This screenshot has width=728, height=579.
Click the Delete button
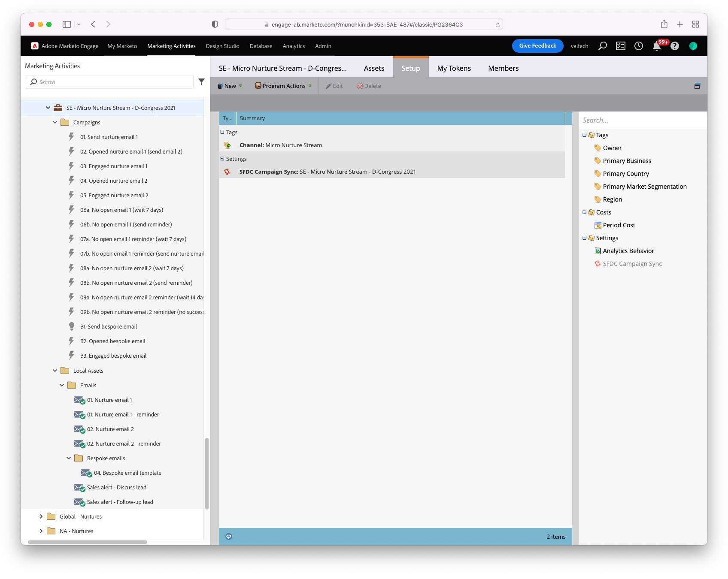point(369,86)
